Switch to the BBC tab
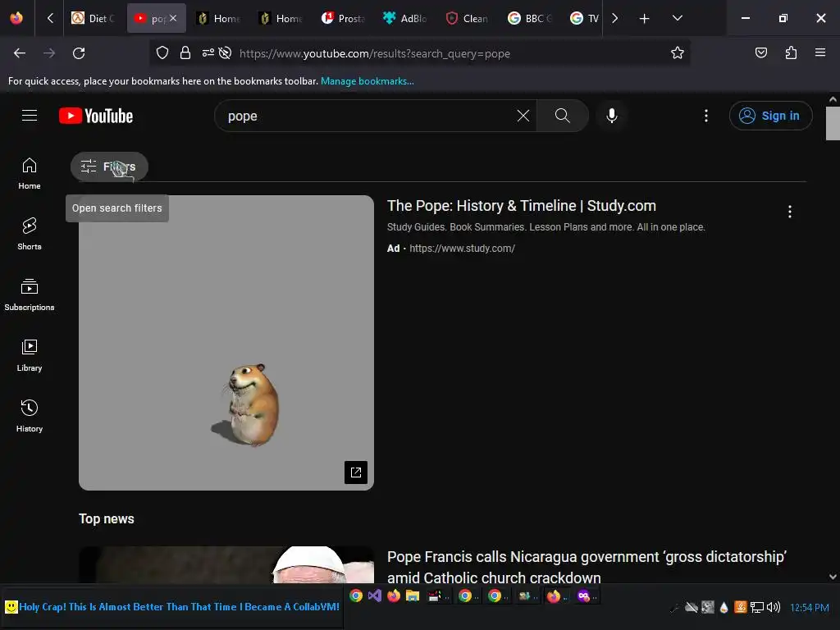Screen dimensions: 840x630 tap(529, 18)
